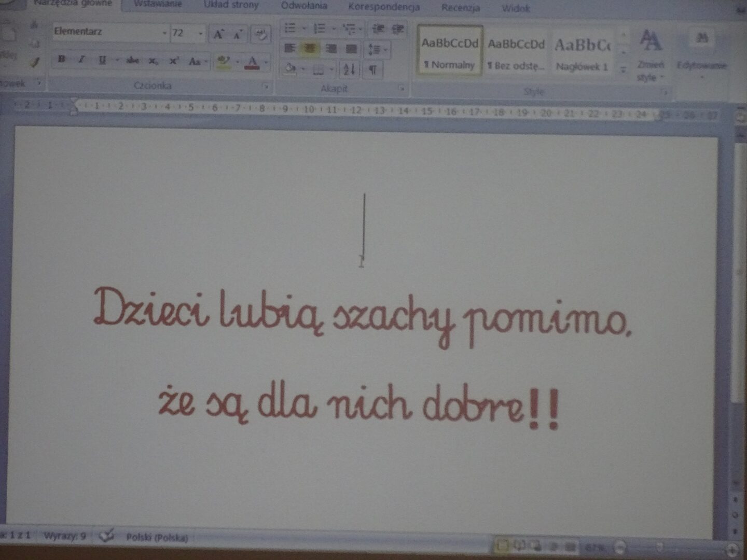The height and width of the screenshot is (560, 747).
Task: Click the Sort A-Z icon
Action: (x=349, y=69)
